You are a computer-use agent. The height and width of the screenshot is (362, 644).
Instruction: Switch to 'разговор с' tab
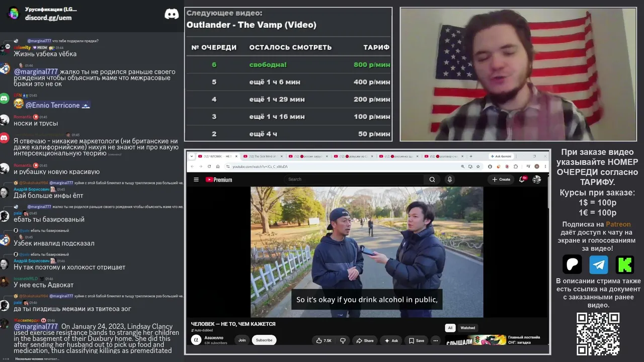[x=443, y=156]
